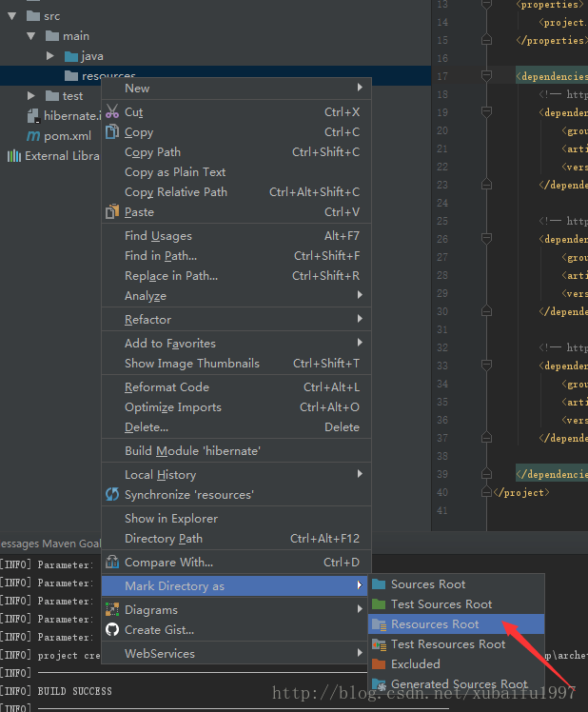Expand the test folder arrow
588x712 pixels.
click(31, 96)
